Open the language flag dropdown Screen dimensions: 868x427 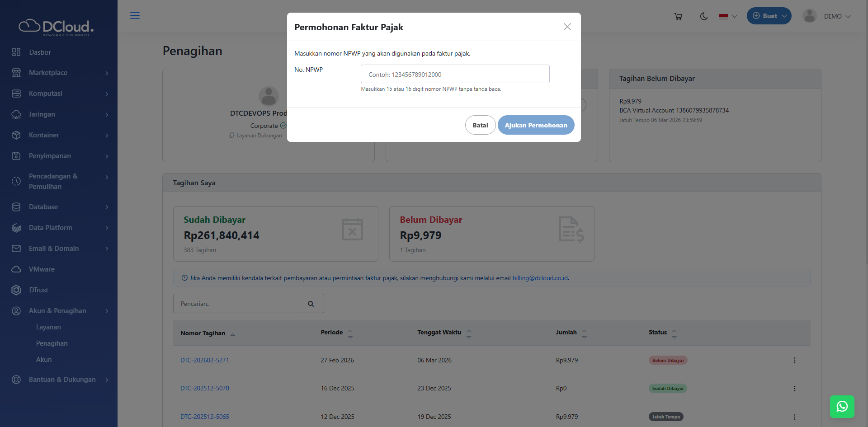(x=727, y=16)
